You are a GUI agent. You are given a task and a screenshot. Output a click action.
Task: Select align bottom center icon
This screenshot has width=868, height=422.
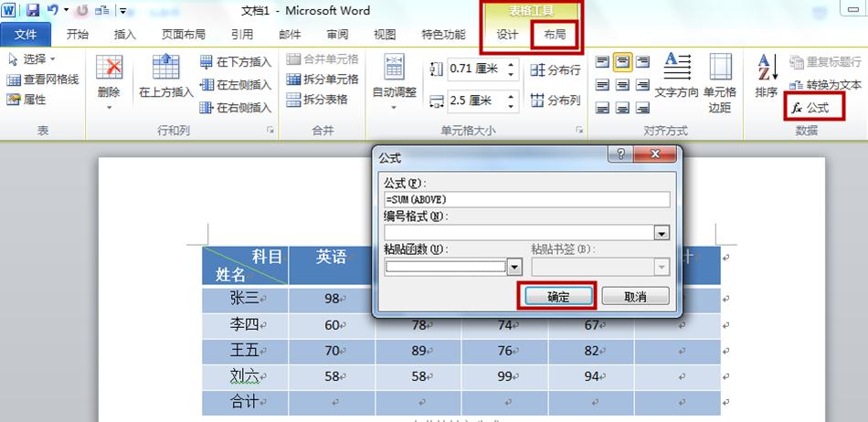click(623, 107)
